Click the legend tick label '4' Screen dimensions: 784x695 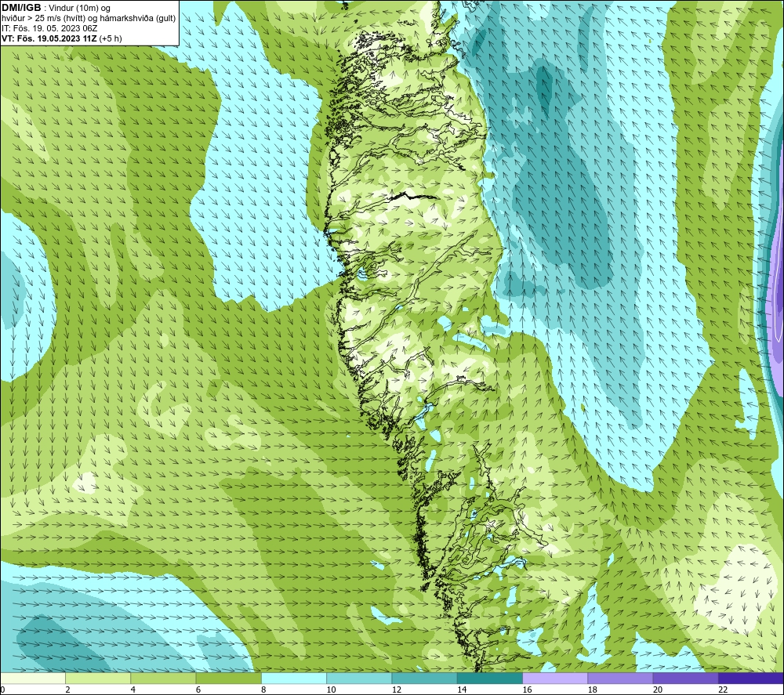click(x=133, y=690)
